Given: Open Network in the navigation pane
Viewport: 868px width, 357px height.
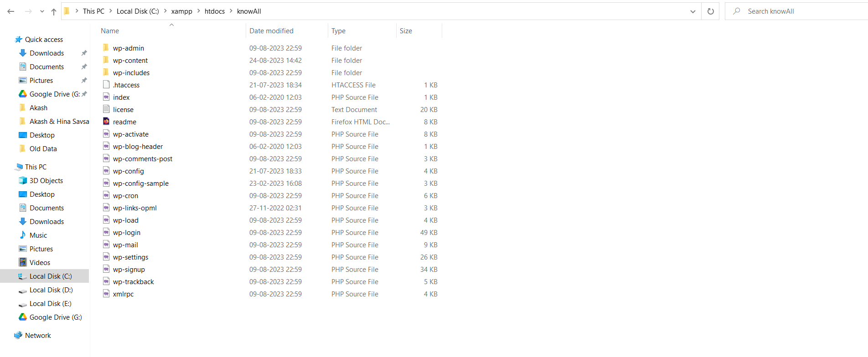Looking at the screenshot, I should 38,336.
